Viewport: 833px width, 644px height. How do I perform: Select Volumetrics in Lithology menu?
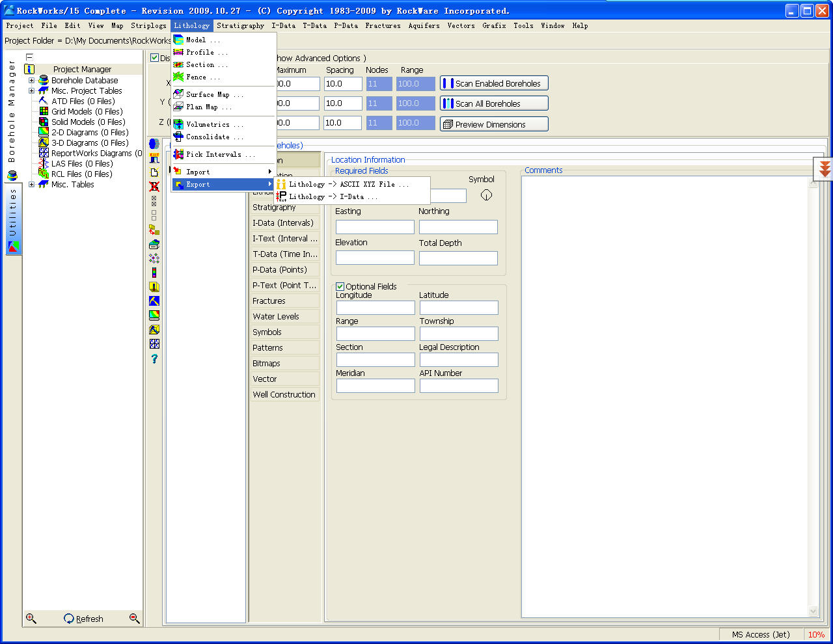click(223, 124)
